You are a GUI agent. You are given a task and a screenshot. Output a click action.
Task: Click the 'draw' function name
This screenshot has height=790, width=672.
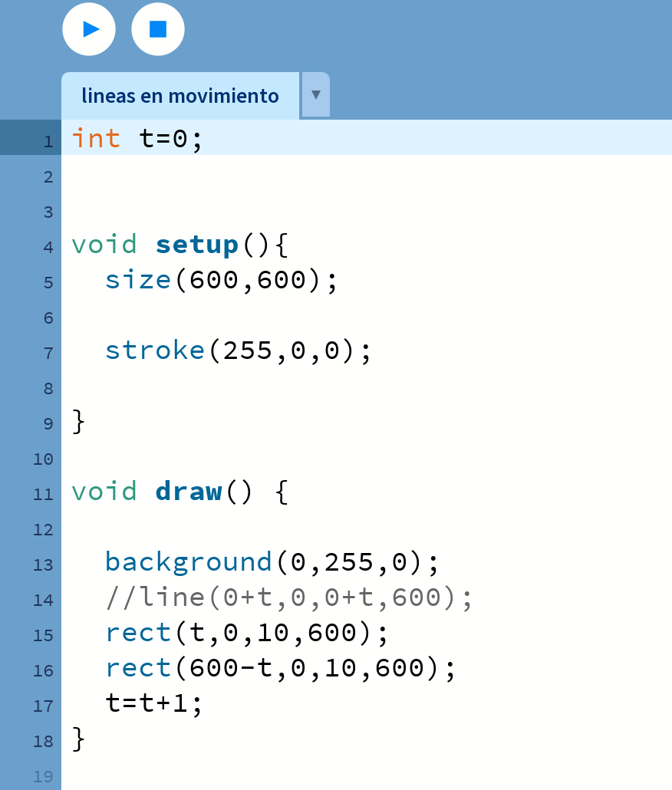click(188, 491)
